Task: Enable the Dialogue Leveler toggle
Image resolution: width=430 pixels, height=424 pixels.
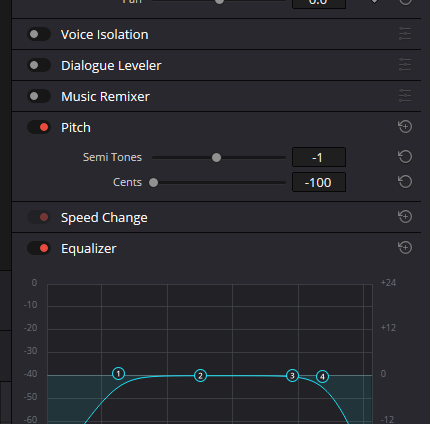Action: 39,65
